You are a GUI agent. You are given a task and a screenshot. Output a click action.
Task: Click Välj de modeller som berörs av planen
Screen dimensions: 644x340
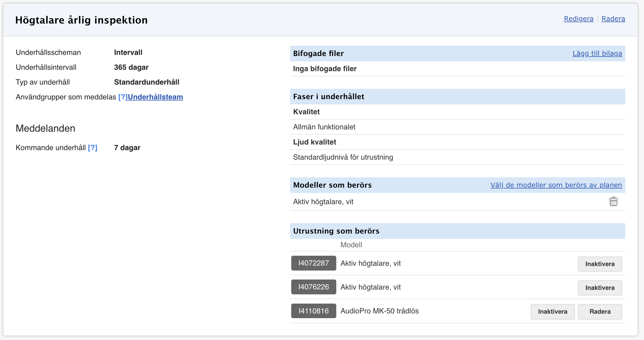556,185
